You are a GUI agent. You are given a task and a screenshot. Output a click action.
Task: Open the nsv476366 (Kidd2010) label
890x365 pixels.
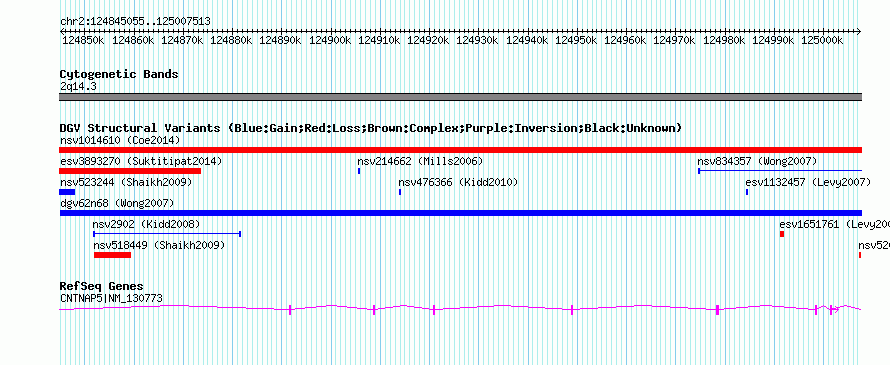(x=458, y=182)
